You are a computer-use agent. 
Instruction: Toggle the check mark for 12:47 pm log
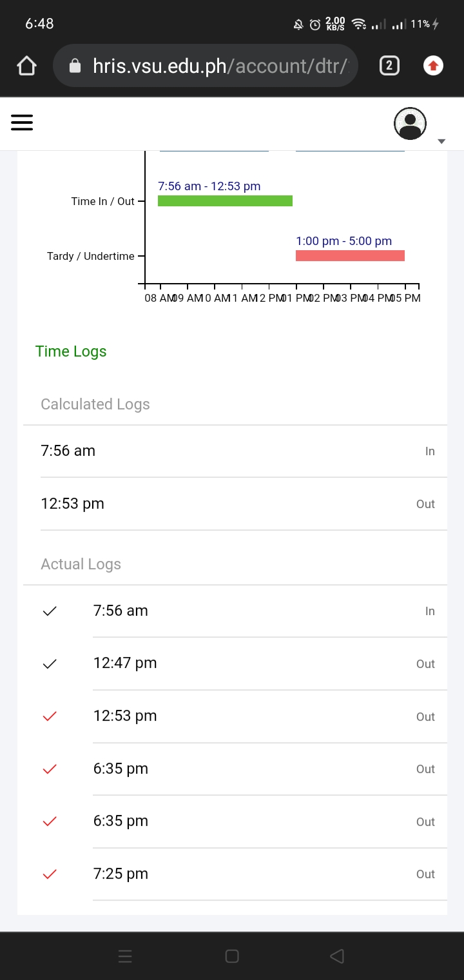pos(50,663)
